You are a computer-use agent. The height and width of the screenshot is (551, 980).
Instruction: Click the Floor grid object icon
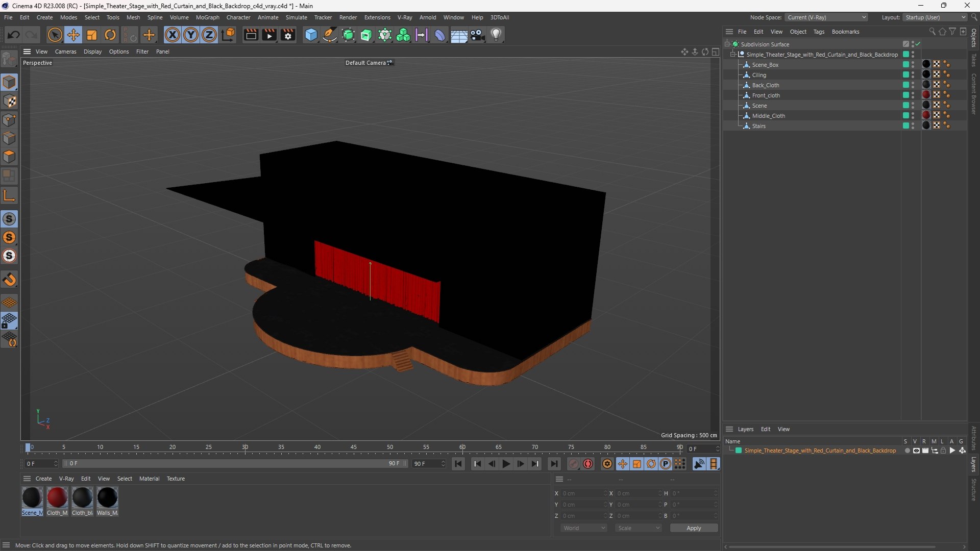point(458,35)
